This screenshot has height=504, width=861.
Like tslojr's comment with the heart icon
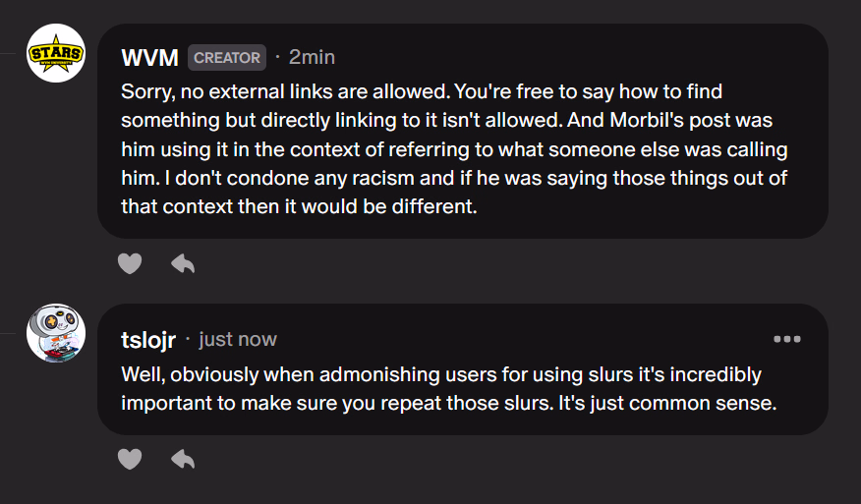coord(130,459)
